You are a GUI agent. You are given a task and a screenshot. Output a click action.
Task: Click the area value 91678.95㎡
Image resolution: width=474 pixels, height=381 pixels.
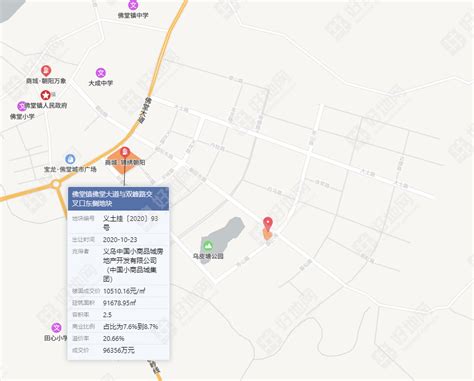pyautogui.click(x=119, y=303)
